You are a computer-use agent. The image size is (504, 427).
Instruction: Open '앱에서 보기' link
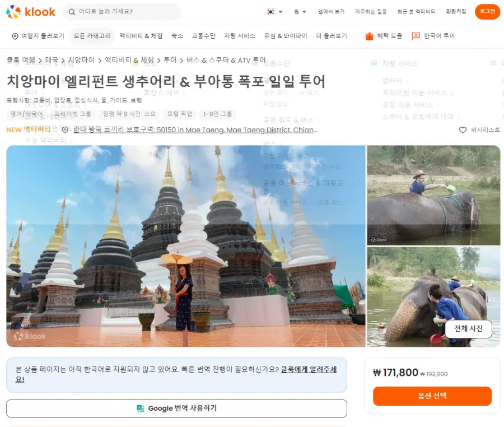click(x=331, y=12)
